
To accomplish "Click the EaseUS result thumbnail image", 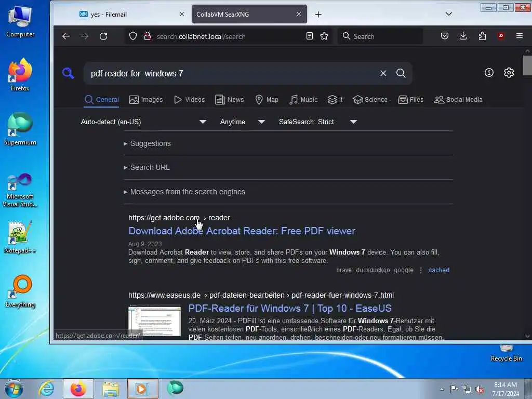I will (155, 321).
